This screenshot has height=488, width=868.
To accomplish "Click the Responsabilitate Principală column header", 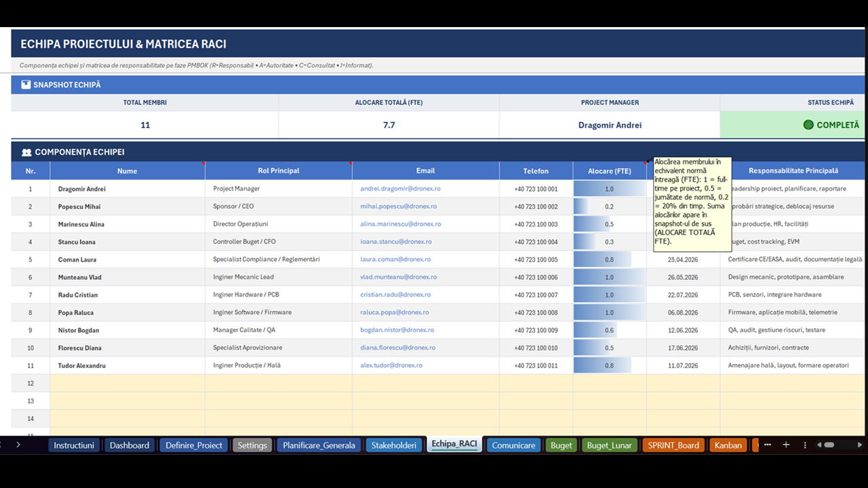I will [793, 171].
